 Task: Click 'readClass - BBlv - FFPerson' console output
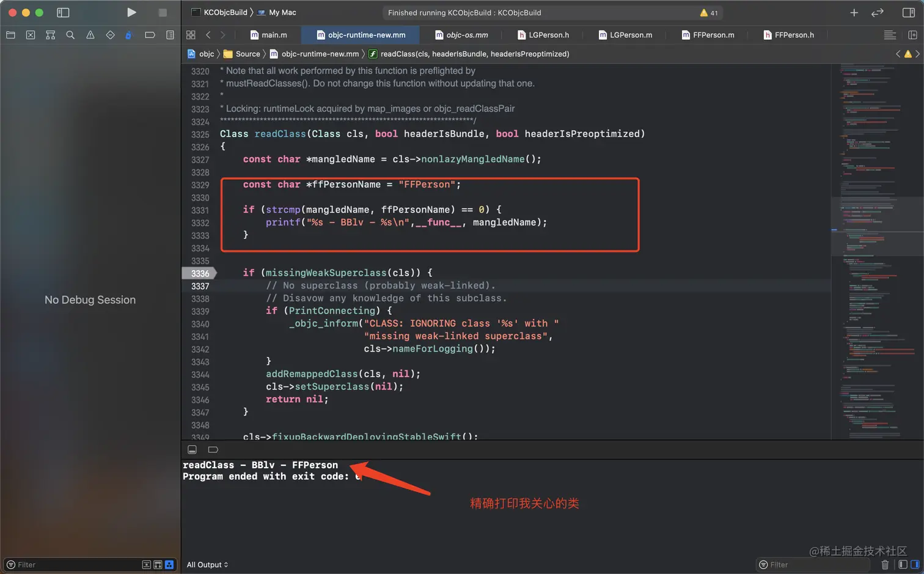tap(260, 465)
